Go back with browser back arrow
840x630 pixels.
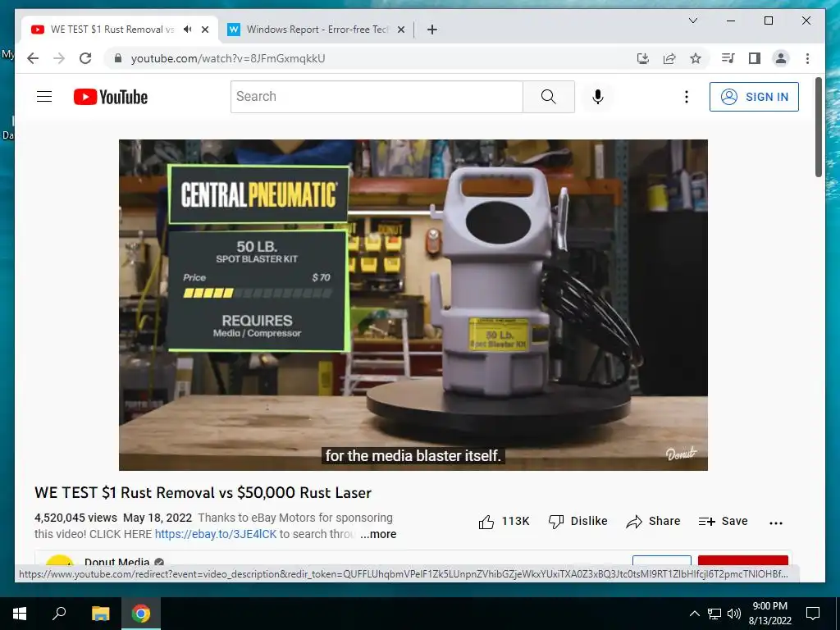click(33, 58)
